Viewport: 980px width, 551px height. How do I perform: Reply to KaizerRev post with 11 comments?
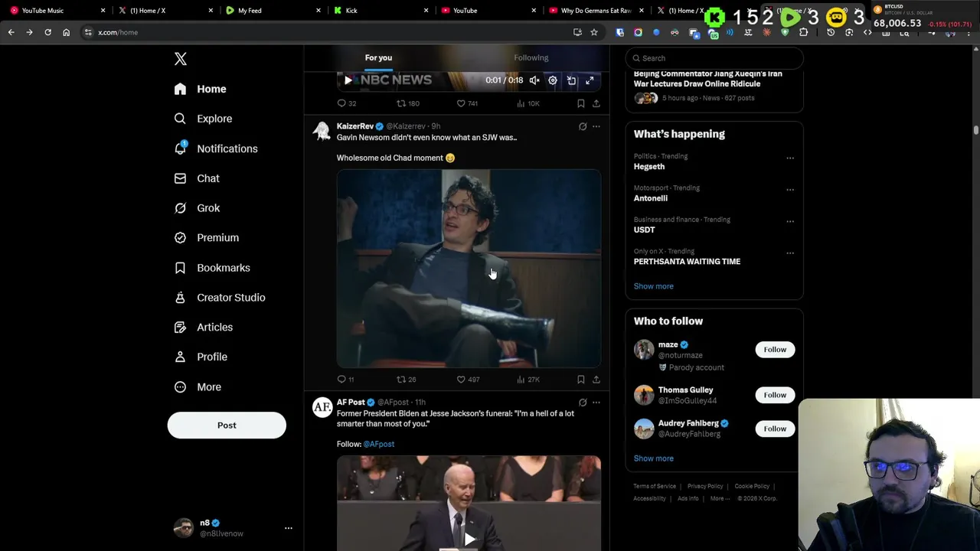[345, 380]
